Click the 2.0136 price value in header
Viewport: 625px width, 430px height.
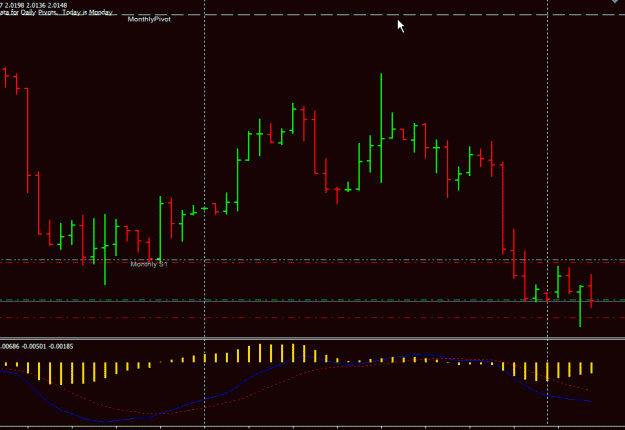[x=36, y=6]
